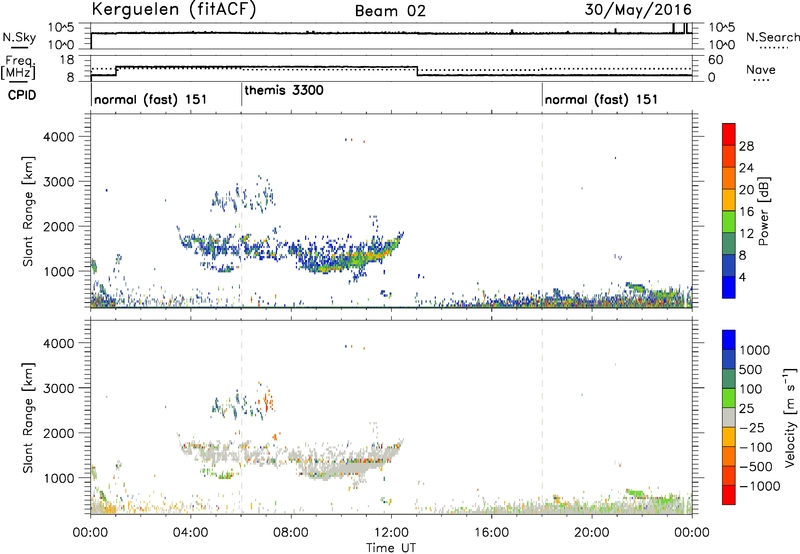Click the orange echo cluster near 3000 km in velocity panel
Screen dimensions: 800x554
click(x=268, y=400)
